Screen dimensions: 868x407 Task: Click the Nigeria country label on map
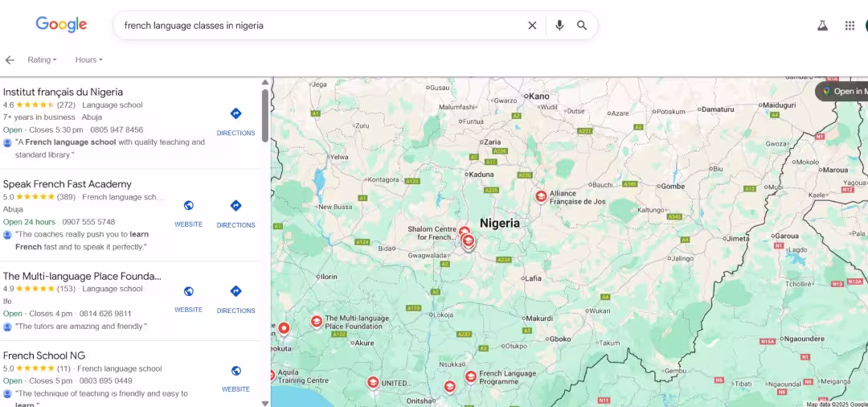point(499,223)
